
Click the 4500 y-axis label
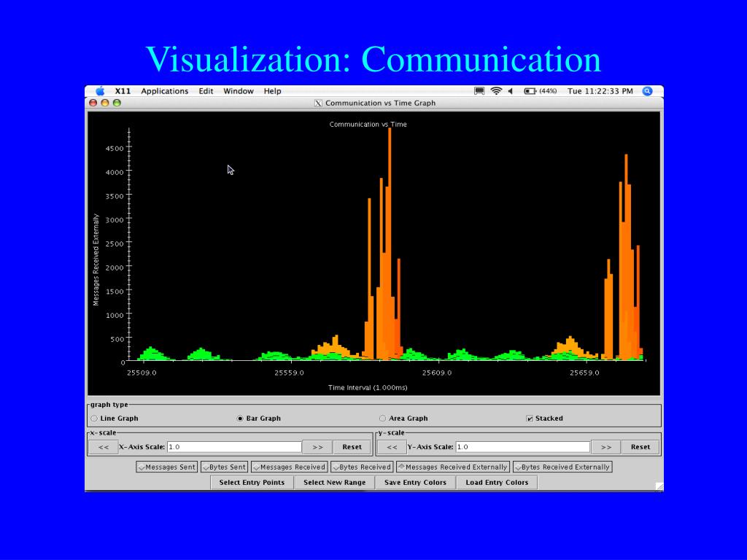115,149
